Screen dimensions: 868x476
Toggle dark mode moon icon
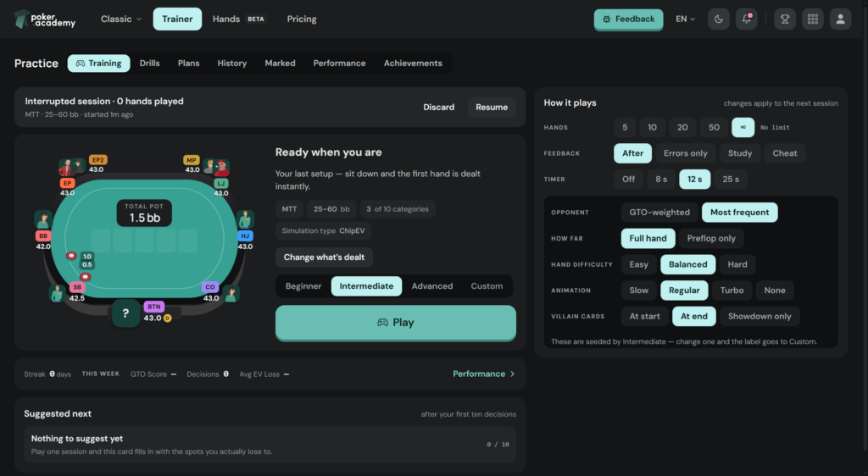coord(719,19)
